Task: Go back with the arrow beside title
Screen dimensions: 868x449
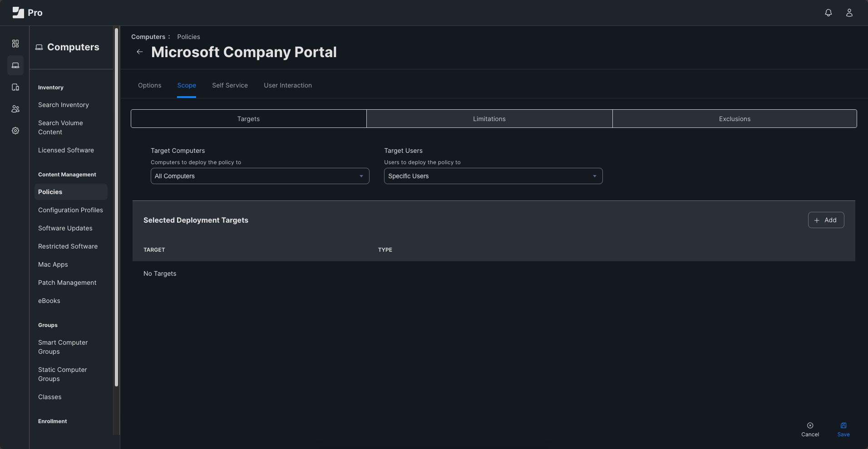Action: click(x=140, y=52)
